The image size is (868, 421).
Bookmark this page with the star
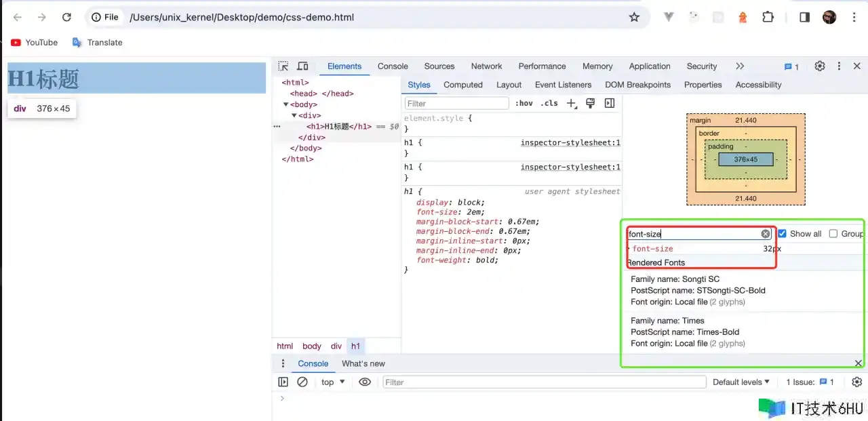[634, 17]
